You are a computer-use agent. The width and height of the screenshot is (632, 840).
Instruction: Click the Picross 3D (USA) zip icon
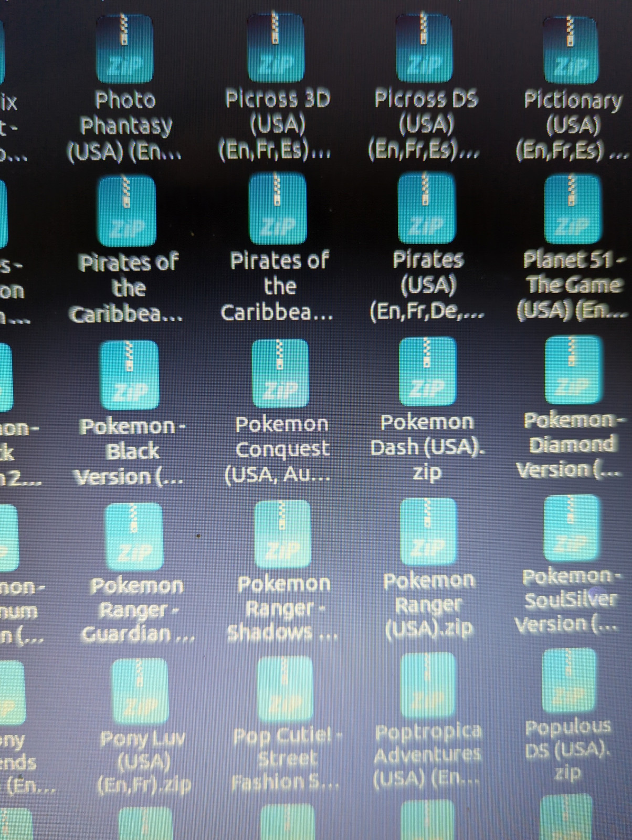pos(276,47)
